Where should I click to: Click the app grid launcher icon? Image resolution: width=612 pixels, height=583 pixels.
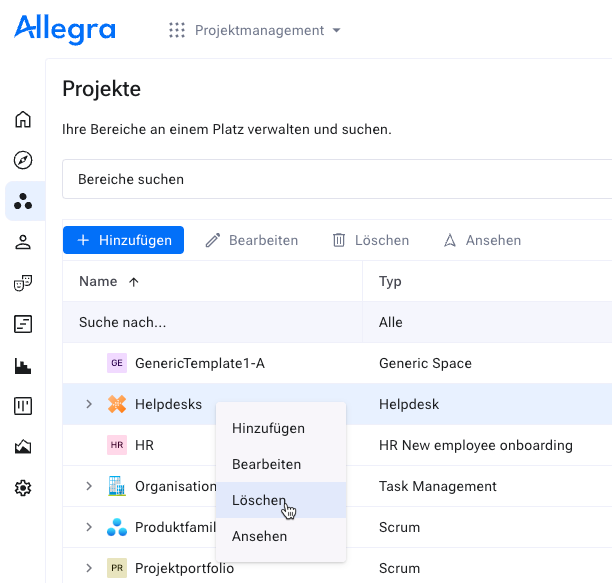coord(177,30)
